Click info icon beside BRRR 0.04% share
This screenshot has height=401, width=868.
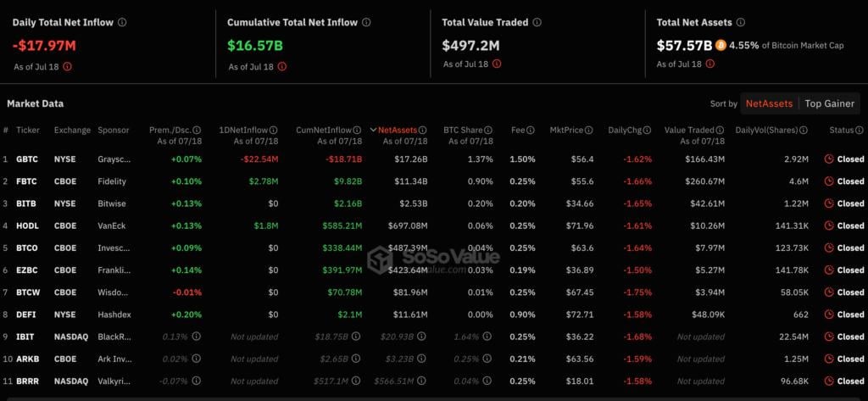487,381
